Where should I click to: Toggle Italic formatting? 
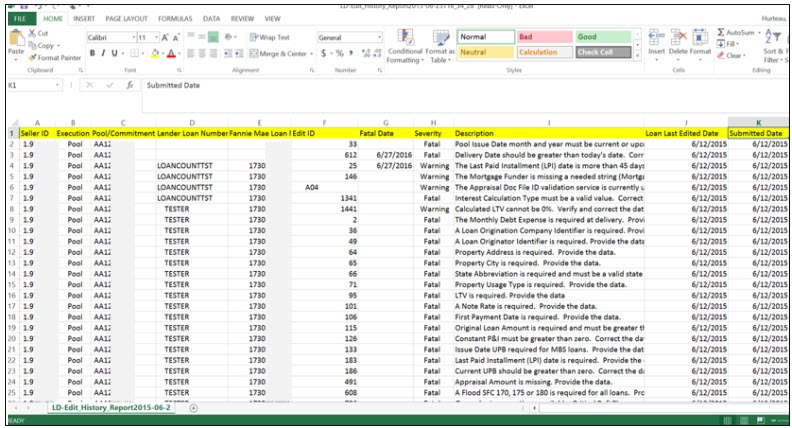(x=104, y=53)
